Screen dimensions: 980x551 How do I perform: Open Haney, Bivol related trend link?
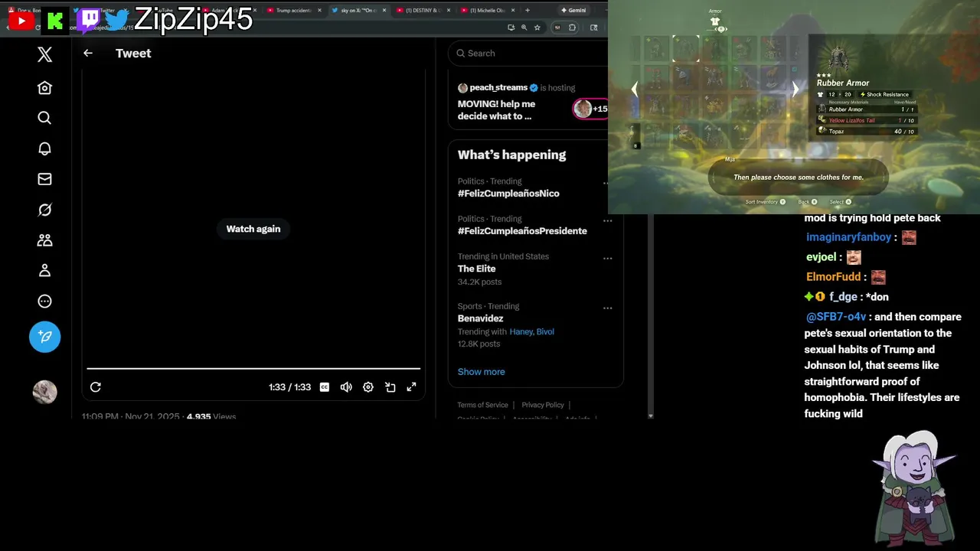(x=531, y=331)
